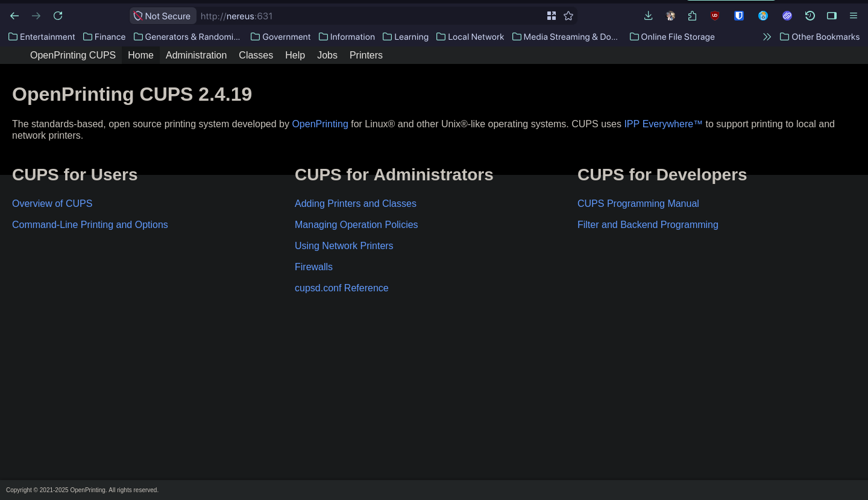Open the Generators & Randomi... bookmarks folder
The height and width of the screenshot is (500, 868).
click(x=187, y=37)
